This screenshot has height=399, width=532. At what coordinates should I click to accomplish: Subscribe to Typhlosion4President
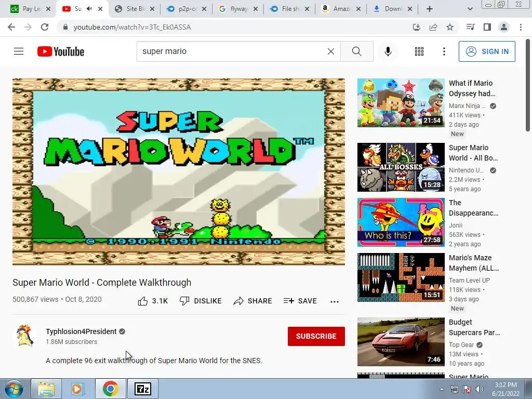coord(316,336)
